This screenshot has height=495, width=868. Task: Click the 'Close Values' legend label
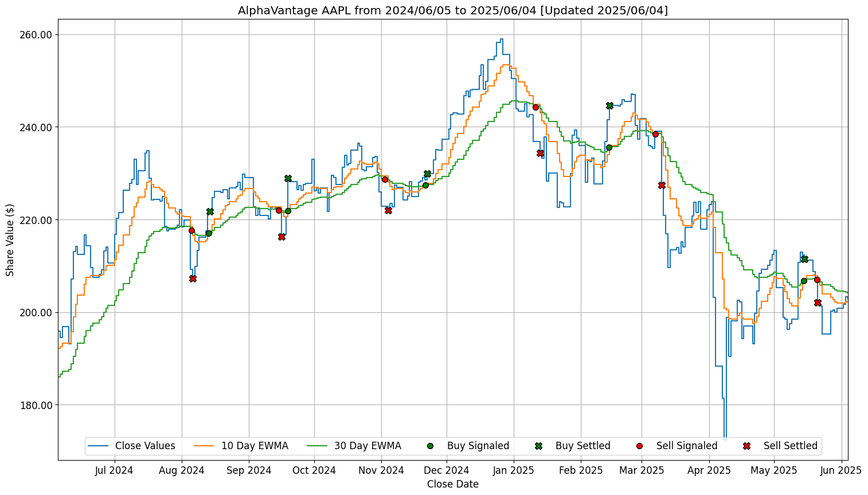[145, 446]
